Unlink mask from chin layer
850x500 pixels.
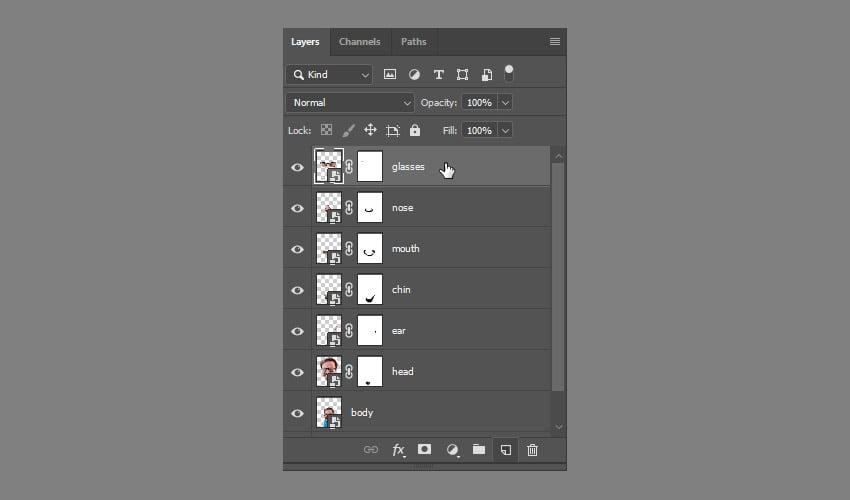349,290
